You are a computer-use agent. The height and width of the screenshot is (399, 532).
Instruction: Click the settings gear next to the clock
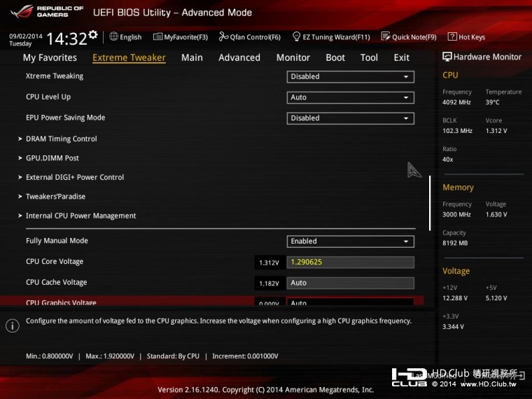(x=92, y=34)
